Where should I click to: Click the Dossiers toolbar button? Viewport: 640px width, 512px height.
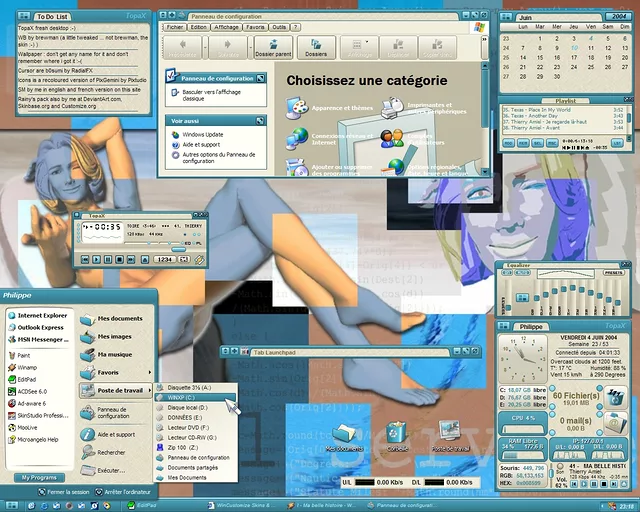click(x=316, y=46)
